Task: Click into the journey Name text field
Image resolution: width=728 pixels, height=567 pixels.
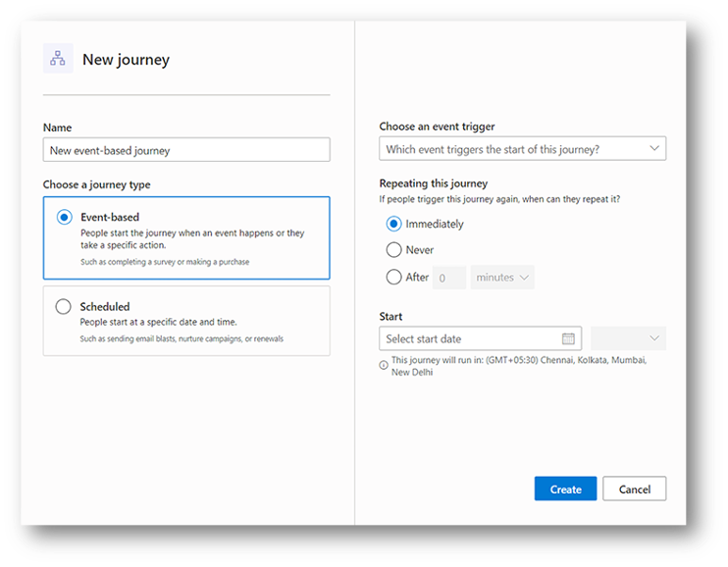Action: (186, 150)
